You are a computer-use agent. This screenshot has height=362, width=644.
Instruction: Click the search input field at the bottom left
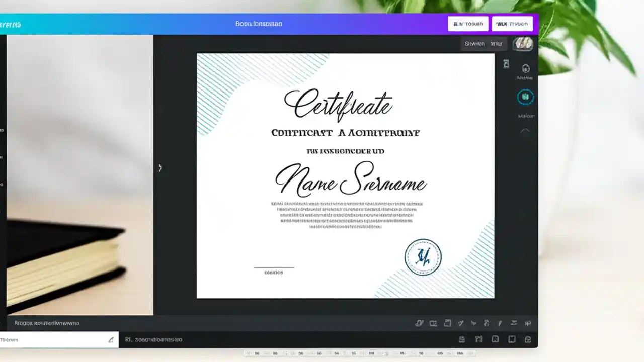click(55, 339)
